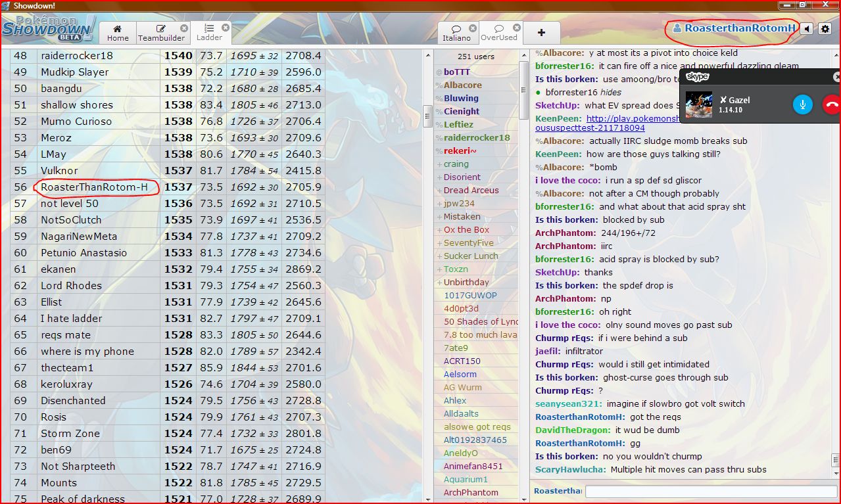
Task: Focus the chat message input field
Action: pyautogui.click(x=710, y=491)
